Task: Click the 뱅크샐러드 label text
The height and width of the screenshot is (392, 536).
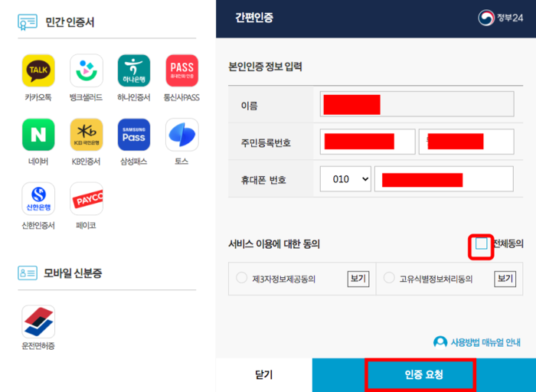Action: (x=86, y=97)
